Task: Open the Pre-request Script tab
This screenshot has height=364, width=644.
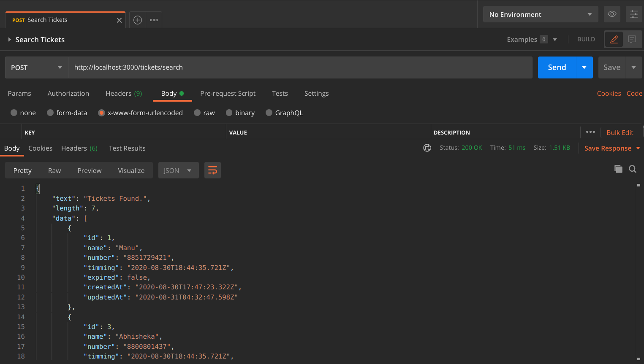Action: pyautogui.click(x=228, y=93)
